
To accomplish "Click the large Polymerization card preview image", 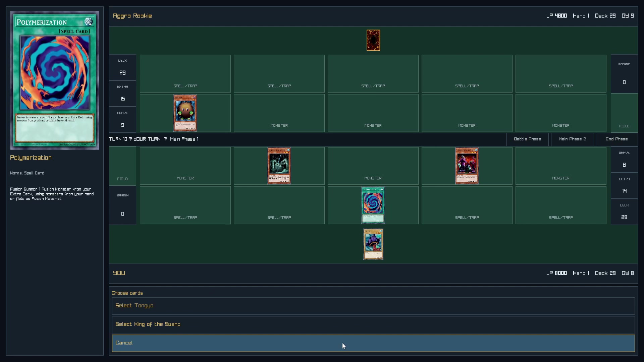I will tap(55, 80).
